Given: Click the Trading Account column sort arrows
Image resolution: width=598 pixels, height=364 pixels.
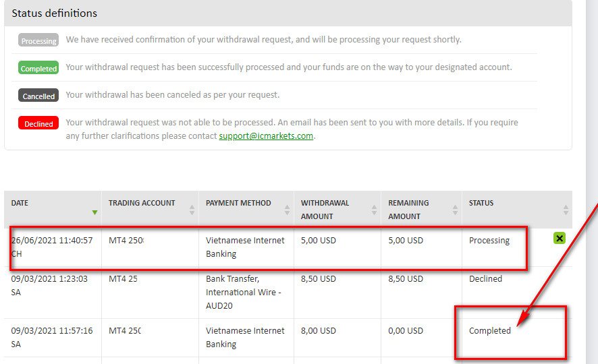Looking at the screenshot, I should click(x=192, y=210).
